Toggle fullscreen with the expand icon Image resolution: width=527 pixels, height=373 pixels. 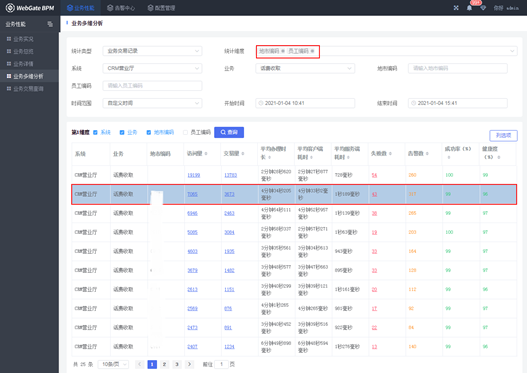pos(456,8)
